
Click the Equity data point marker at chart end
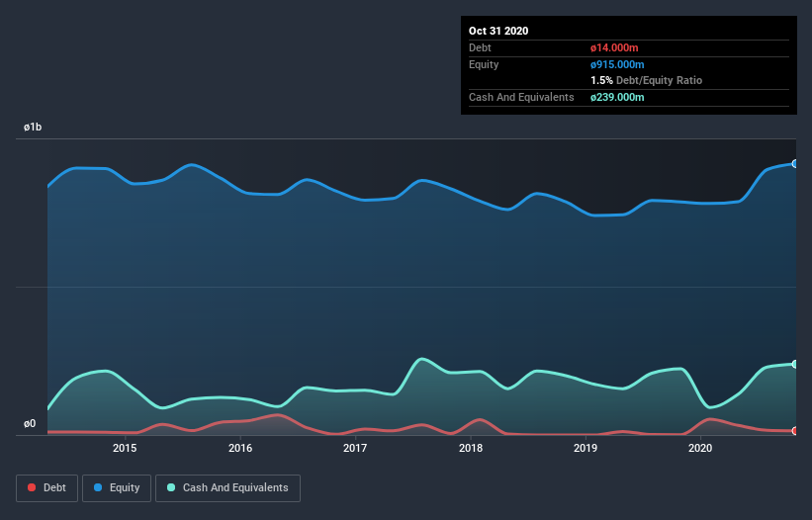click(795, 163)
